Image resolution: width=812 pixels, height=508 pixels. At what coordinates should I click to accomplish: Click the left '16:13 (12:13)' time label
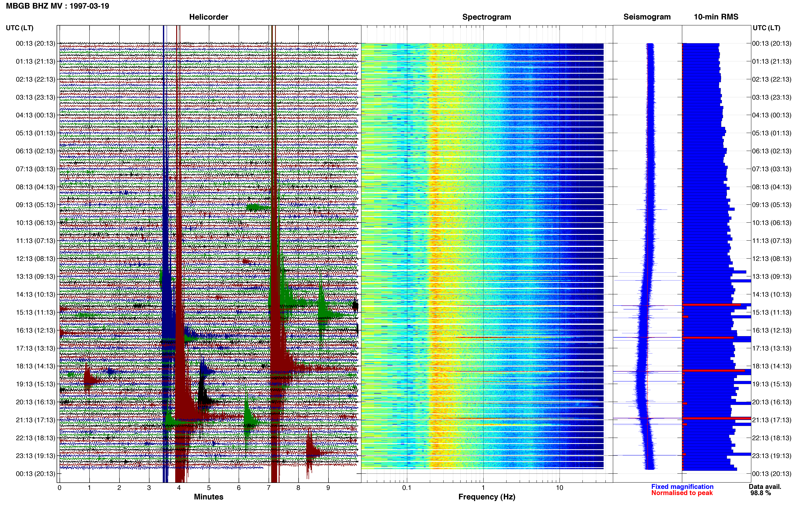coord(36,330)
